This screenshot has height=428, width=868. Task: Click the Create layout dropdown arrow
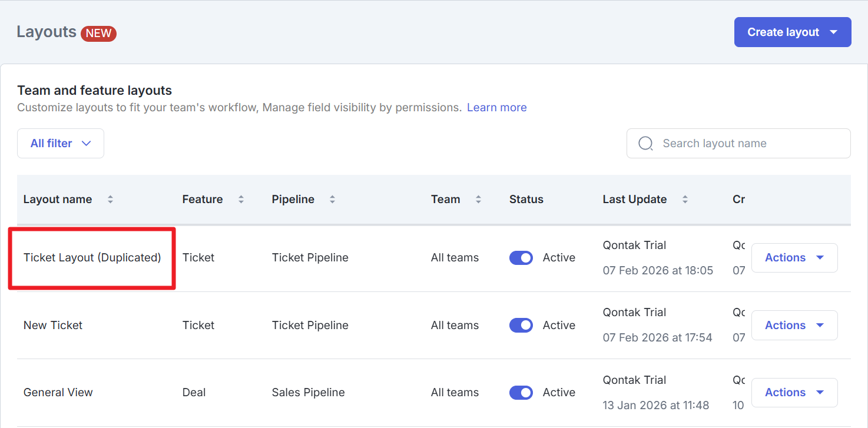tap(833, 32)
